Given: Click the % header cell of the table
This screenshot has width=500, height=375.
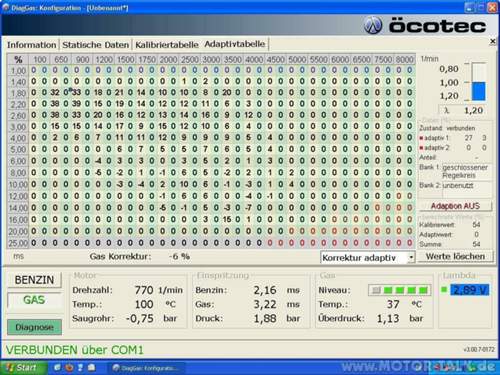Looking at the screenshot, I should (18, 60).
